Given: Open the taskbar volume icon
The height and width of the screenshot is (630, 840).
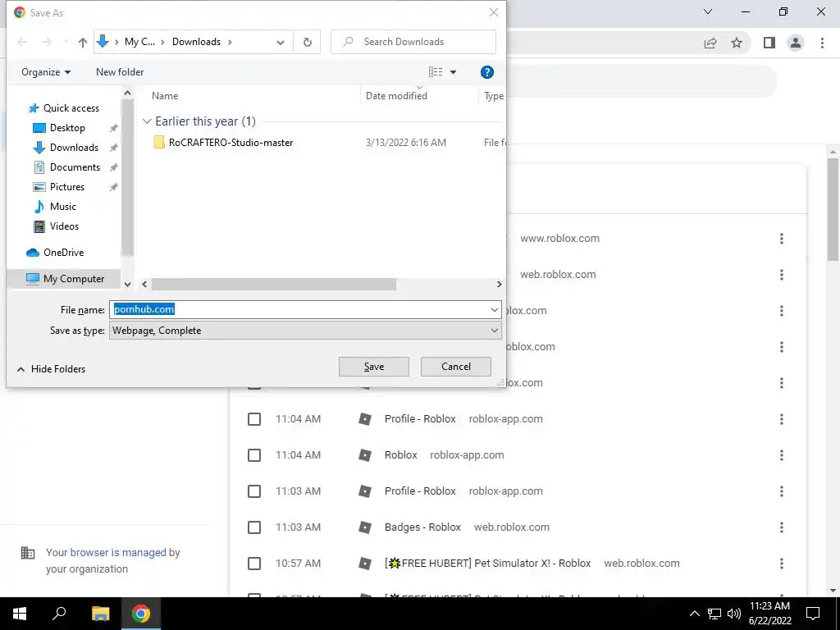Looking at the screenshot, I should (734, 614).
